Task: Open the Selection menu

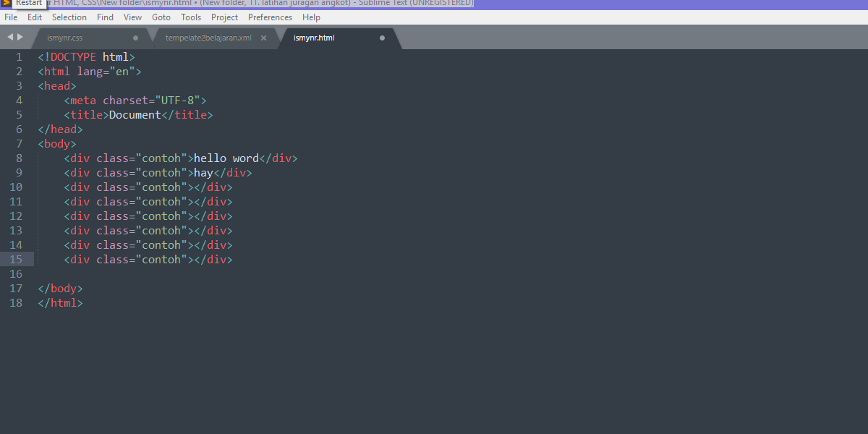Action: [69, 17]
